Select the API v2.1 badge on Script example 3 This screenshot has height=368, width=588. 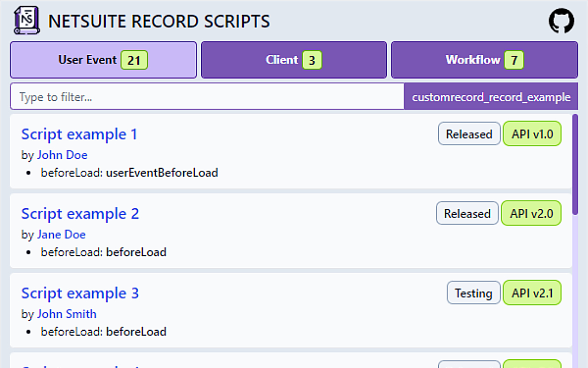pyautogui.click(x=532, y=293)
